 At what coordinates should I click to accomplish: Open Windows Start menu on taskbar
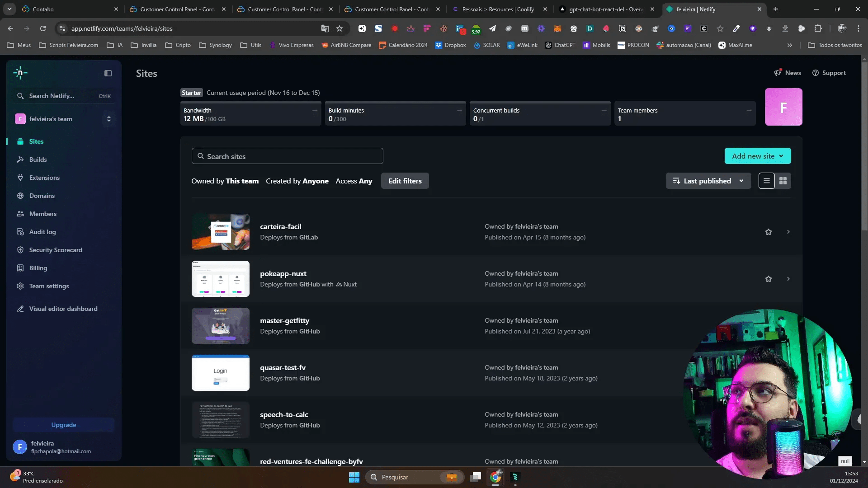(x=354, y=477)
